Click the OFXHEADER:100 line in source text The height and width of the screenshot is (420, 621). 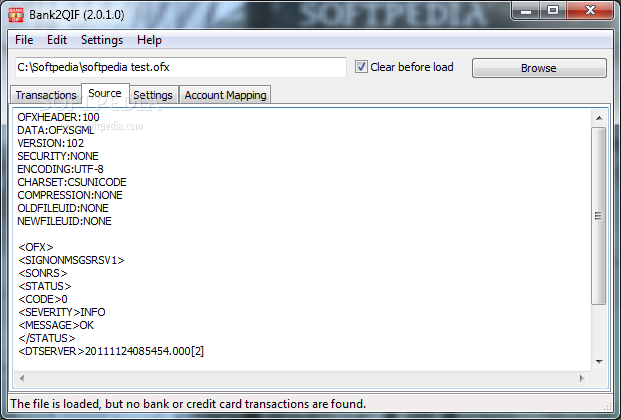(x=58, y=117)
